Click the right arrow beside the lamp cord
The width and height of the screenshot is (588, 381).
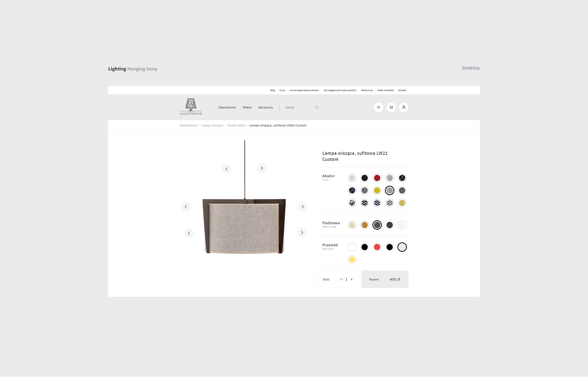pos(262,168)
